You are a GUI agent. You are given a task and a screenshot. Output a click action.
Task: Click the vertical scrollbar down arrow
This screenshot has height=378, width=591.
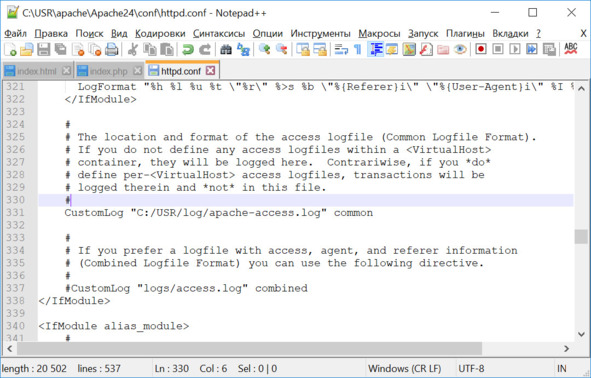click(x=581, y=334)
